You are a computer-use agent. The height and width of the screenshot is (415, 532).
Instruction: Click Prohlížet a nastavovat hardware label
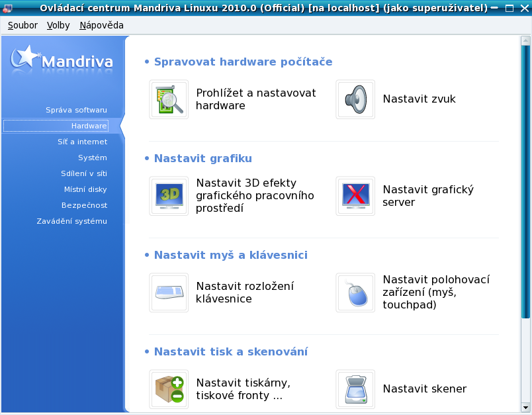pyautogui.click(x=256, y=99)
